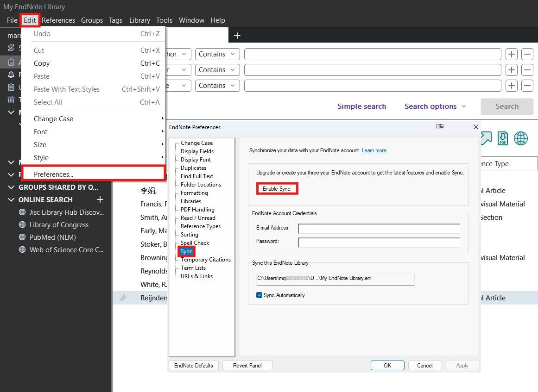Screen dimensions: 538x392
Task: Click the Learn more link
Action: point(374,150)
